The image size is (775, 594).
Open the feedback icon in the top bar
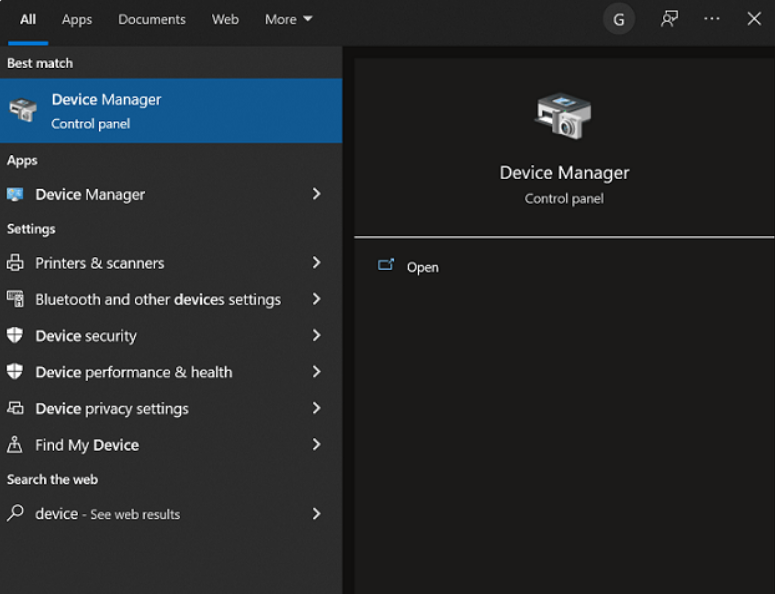click(669, 19)
